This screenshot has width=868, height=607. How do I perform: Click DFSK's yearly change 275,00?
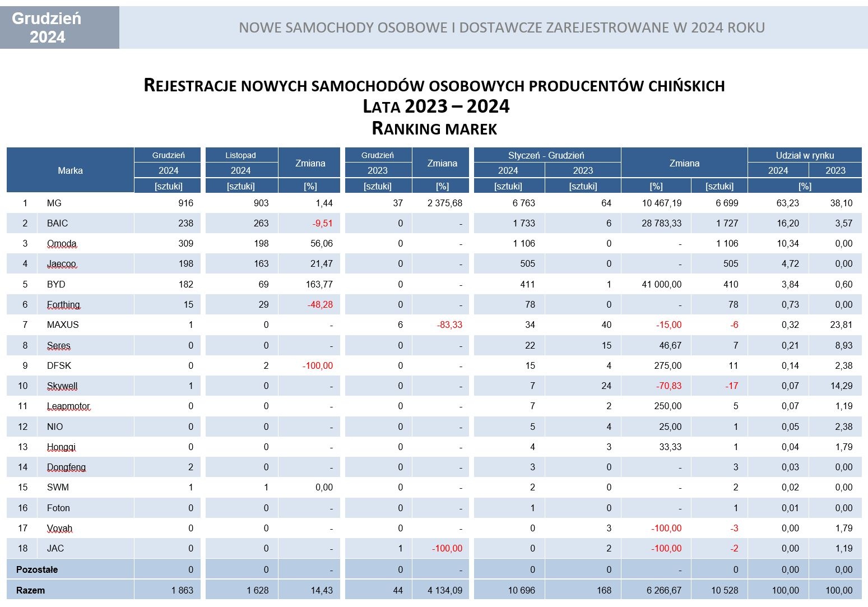[x=668, y=365]
